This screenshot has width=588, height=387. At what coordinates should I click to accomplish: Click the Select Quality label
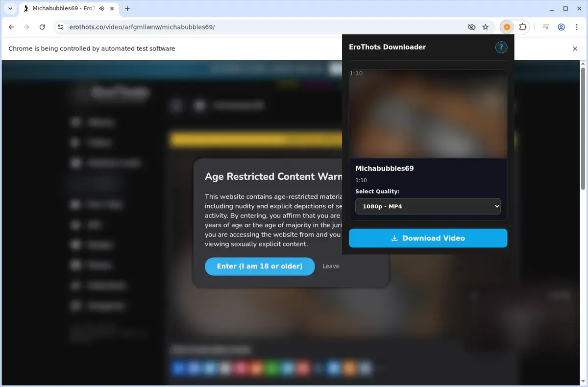tap(377, 192)
